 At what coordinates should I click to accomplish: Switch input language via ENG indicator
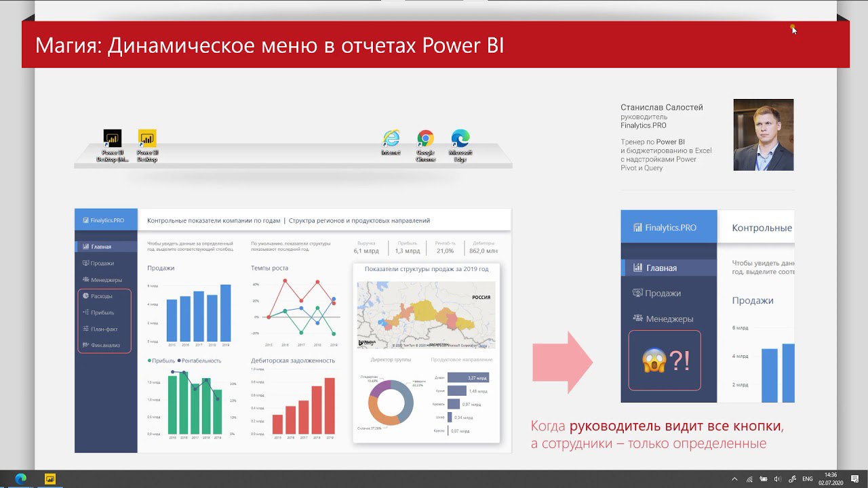click(808, 479)
